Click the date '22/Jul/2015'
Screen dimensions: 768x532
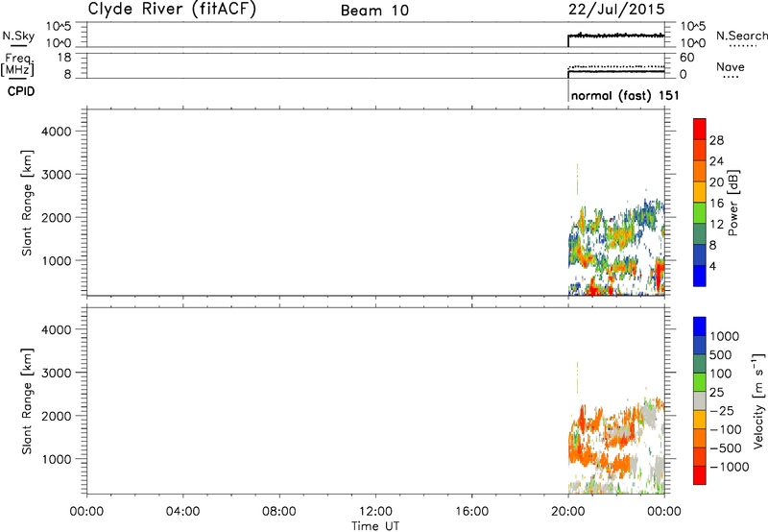tap(616, 9)
